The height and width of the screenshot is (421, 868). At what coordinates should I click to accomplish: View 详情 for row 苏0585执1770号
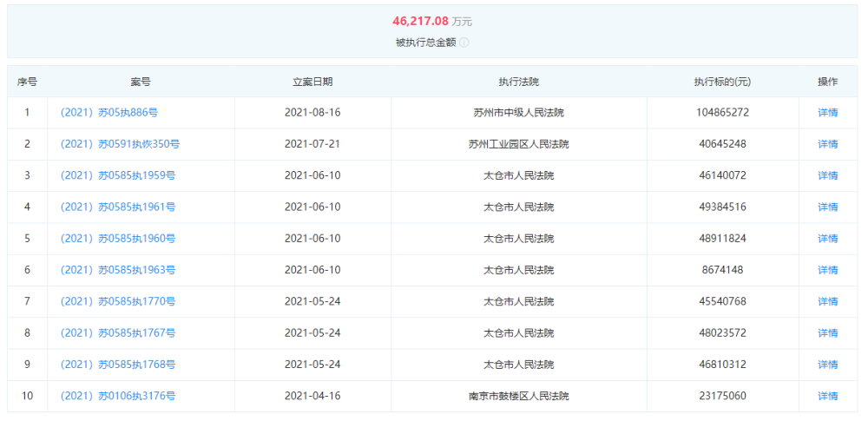(827, 302)
